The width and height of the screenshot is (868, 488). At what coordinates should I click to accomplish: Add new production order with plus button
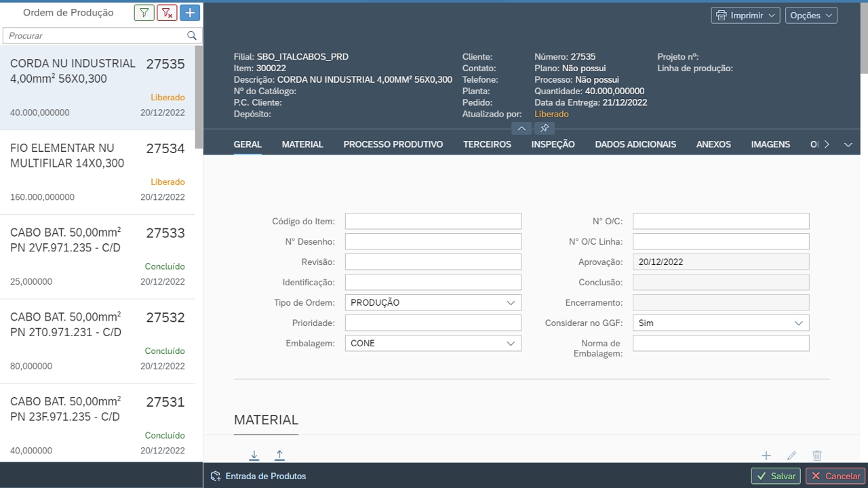[x=190, y=13]
